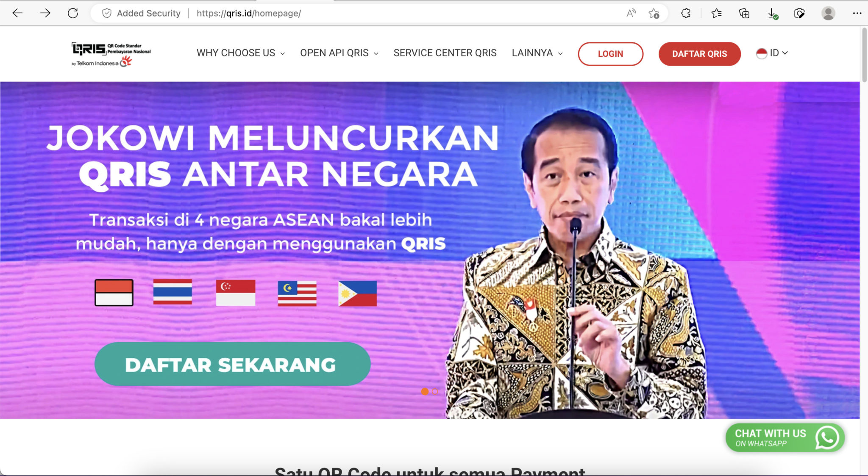Image resolution: width=868 pixels, height=476 pixels.
Task: Open CHAT WITH US on WhatsApp
Action: tap(785, 437)
